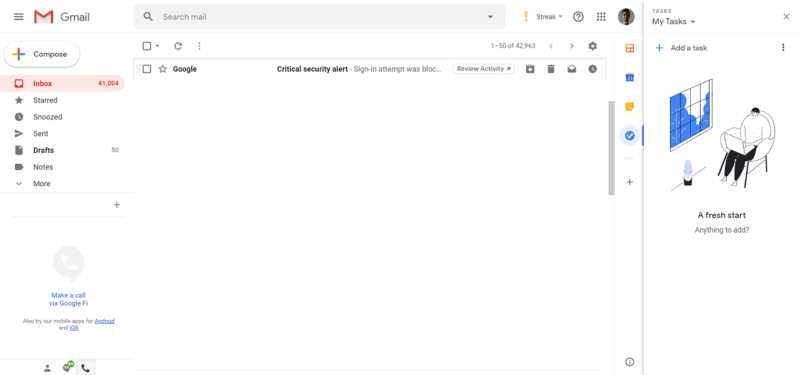Click sender name Google in message row
The width and height of the screenshot is (800, 375).
(185, 69)
